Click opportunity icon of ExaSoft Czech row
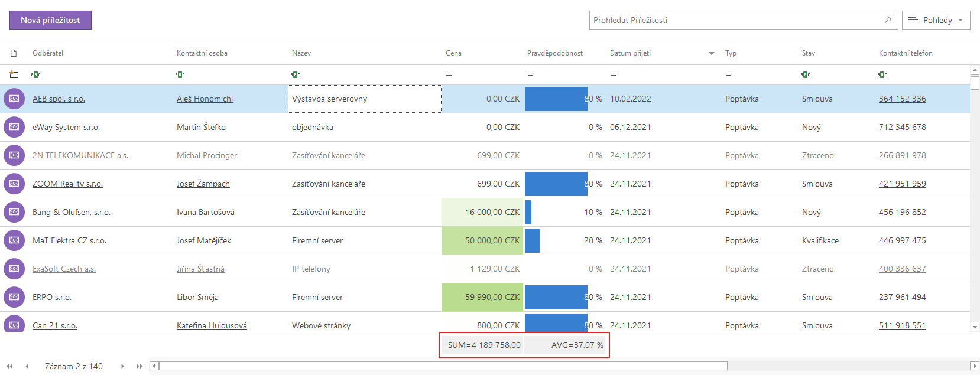 pyautogui.click(x=14, y=269)
